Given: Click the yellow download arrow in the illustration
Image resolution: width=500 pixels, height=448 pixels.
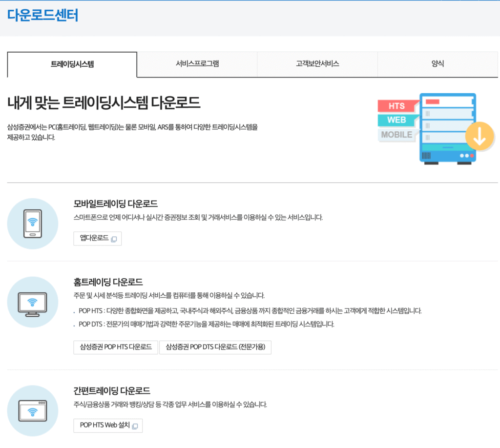Looking at the screenshot, I should click(480, 135).
